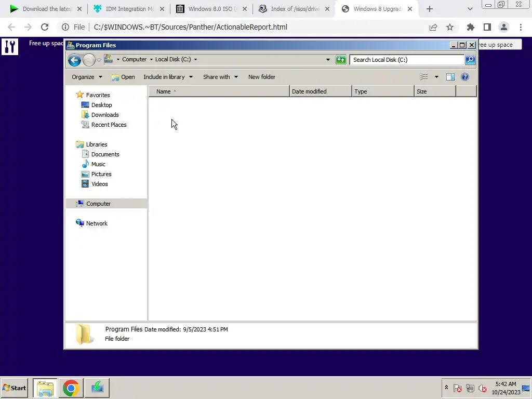Screen dimensions: 532x399
Task: Click the Chrome share page icon
Action: coord(433,27)
